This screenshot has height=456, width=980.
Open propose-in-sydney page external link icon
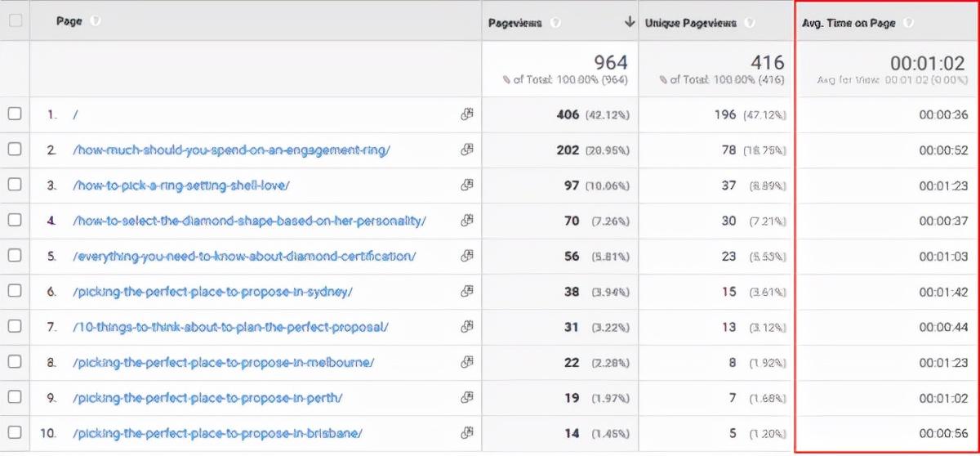pyautogui.click(x=467, y=290)
